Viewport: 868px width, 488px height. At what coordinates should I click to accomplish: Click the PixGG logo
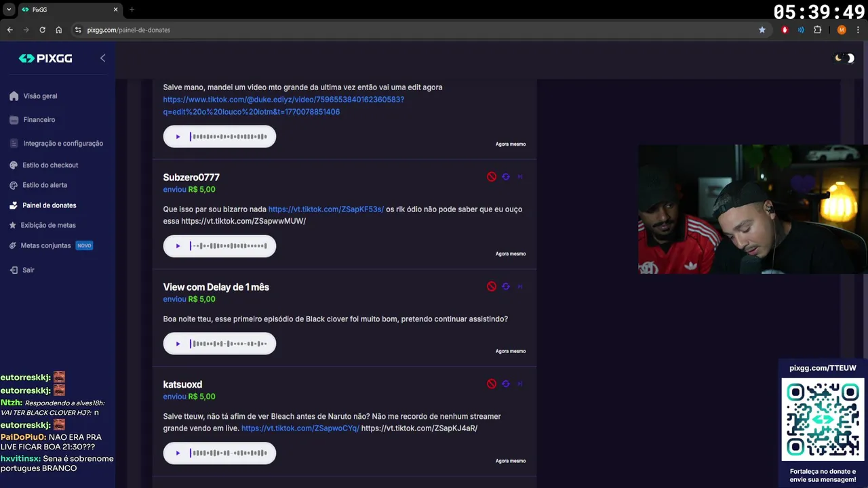pyautogui.click(x=45, y=58)
